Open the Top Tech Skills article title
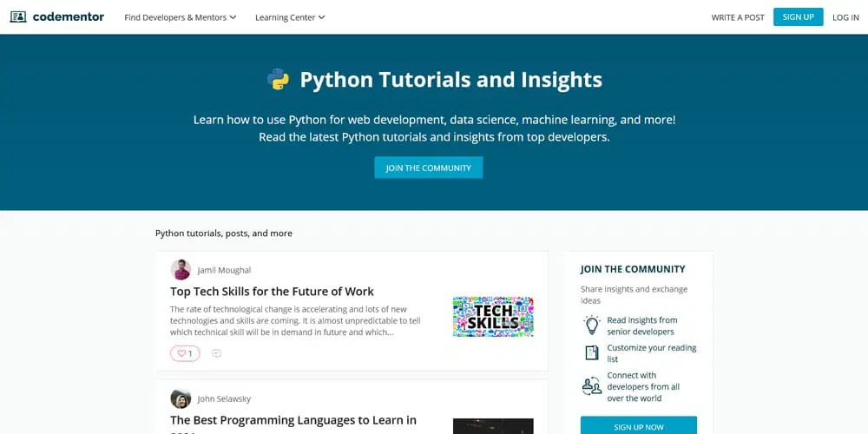 (x=272, y=291)
